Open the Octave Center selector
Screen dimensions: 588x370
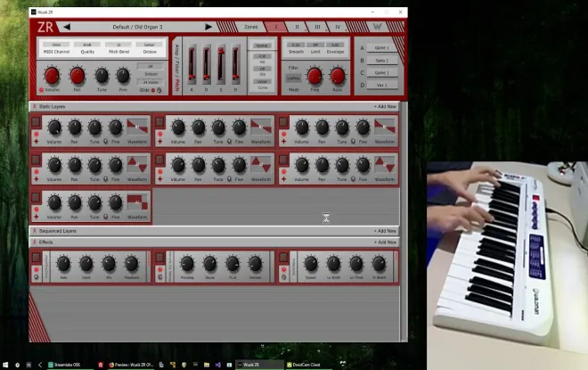150,45
